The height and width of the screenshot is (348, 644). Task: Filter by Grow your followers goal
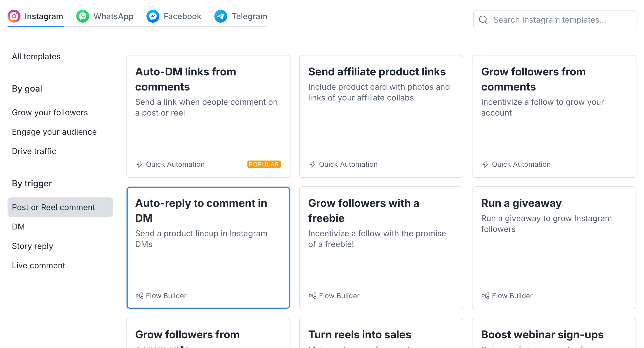point(50,113)
